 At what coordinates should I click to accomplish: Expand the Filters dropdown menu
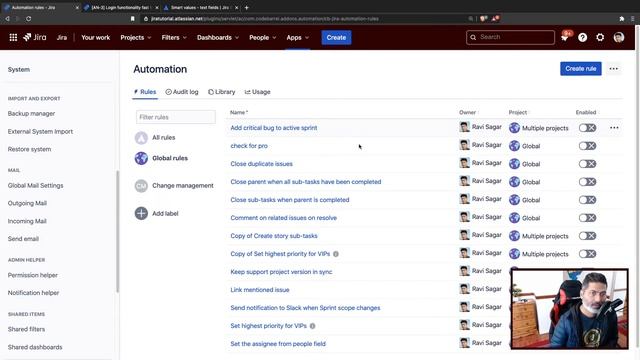[174, 38]
